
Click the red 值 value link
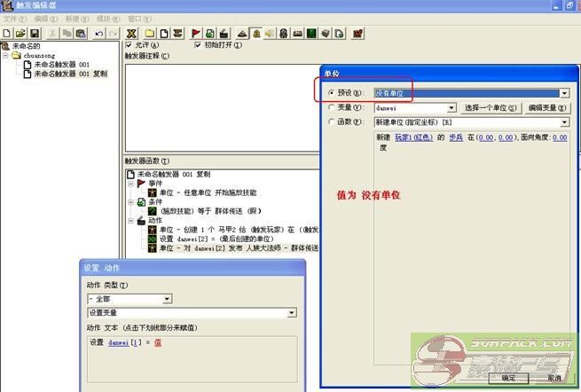pos(158,342)
